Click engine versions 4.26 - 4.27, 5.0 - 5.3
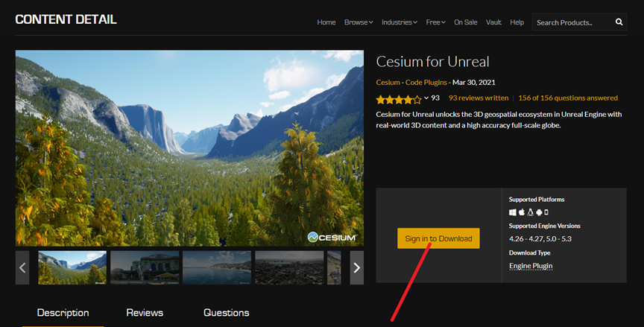The image size is (644, 327). click(x=540, y=239)
